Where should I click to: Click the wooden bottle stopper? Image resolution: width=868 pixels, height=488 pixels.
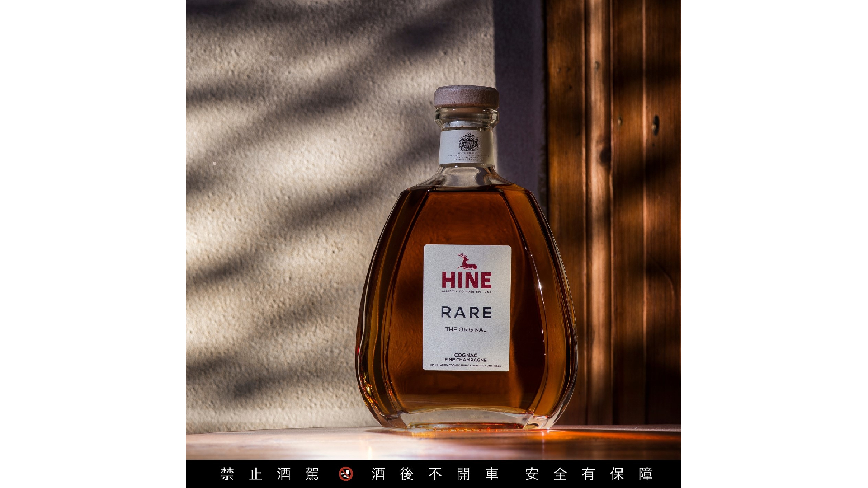click(467, 97)
